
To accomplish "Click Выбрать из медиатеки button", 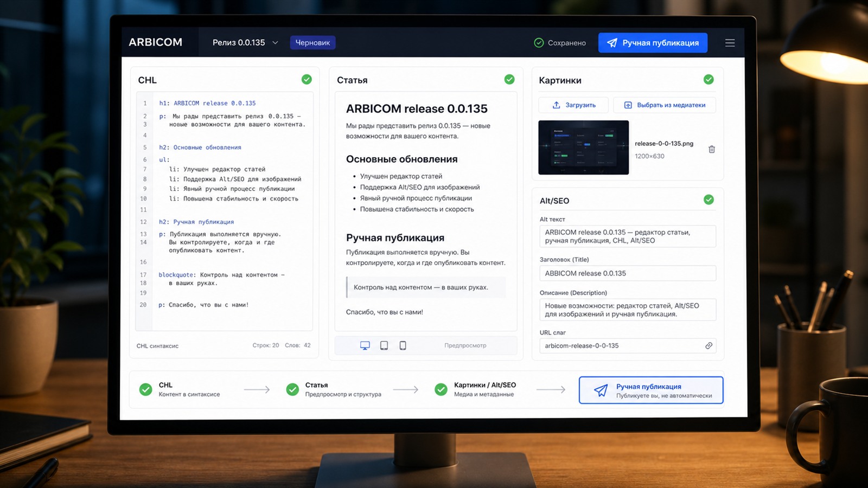I will pos(665,105).
